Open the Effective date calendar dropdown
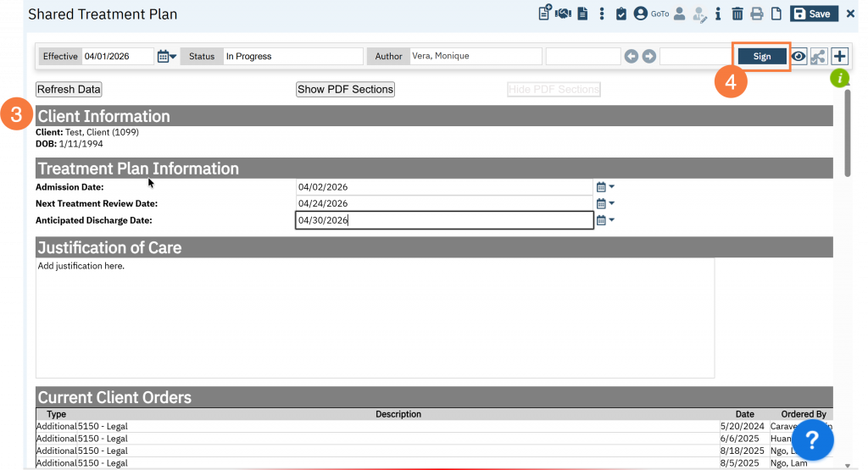 coord(167,57)
